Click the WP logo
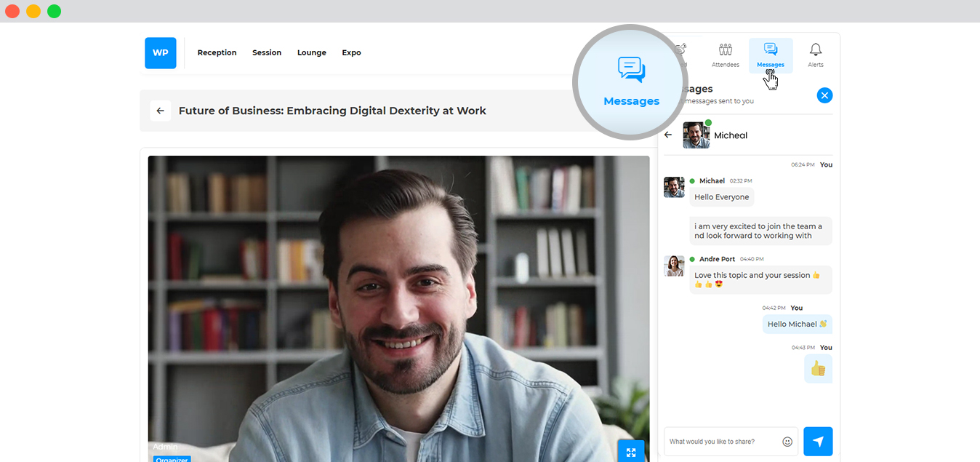The width and height of the screenshot is (980, 462). click(160, 53)
